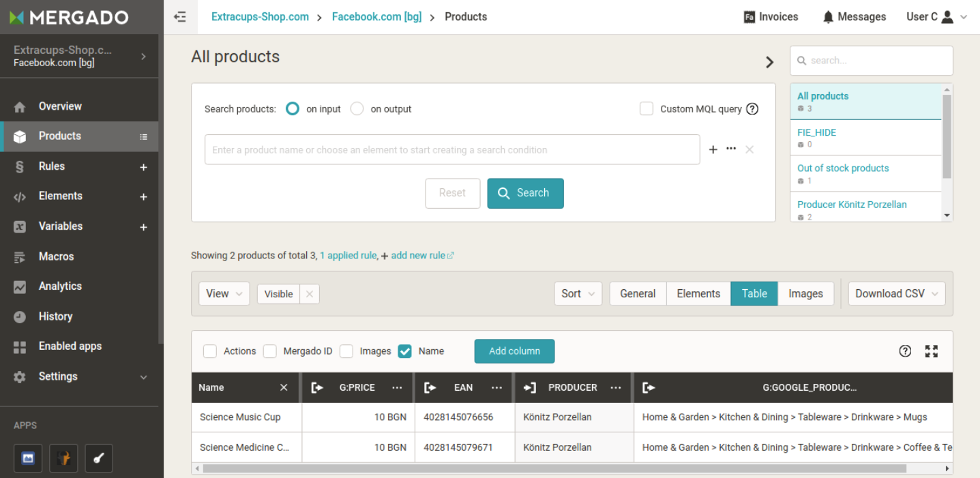Click the help icon beside Custom MQL query
980x478 pixels.
pyautogui.click(x=752, y=109)
